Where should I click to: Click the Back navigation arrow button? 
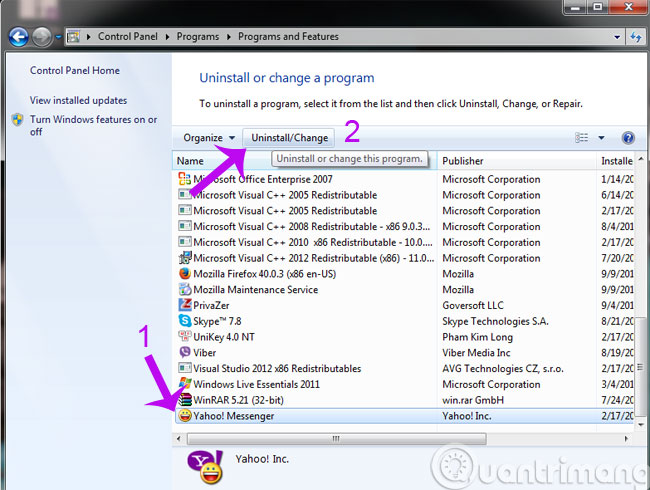[18, 37]
